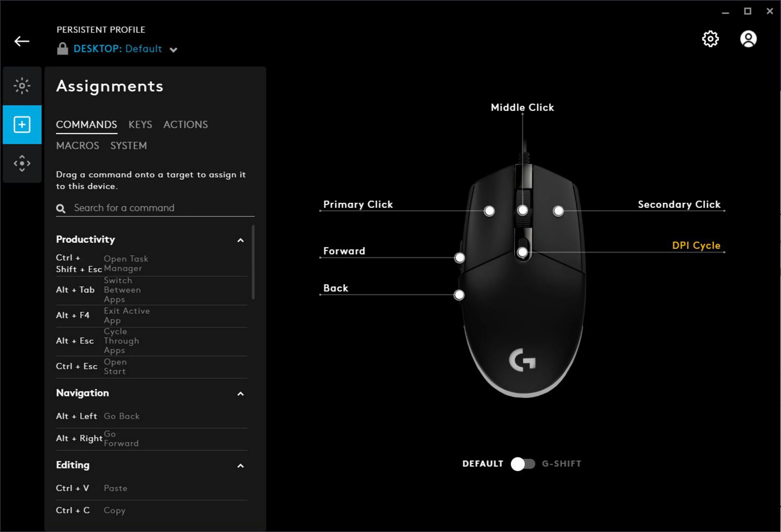The width and height of the screenshot is (781, 532).
Task: Click the Primary Click label
Action: [x=358, y=204]
